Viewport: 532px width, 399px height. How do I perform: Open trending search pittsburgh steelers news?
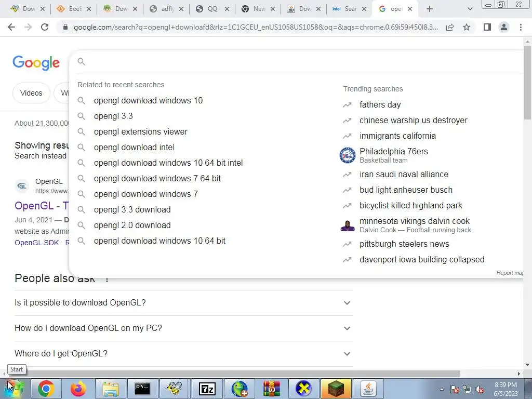coord(404,244)
